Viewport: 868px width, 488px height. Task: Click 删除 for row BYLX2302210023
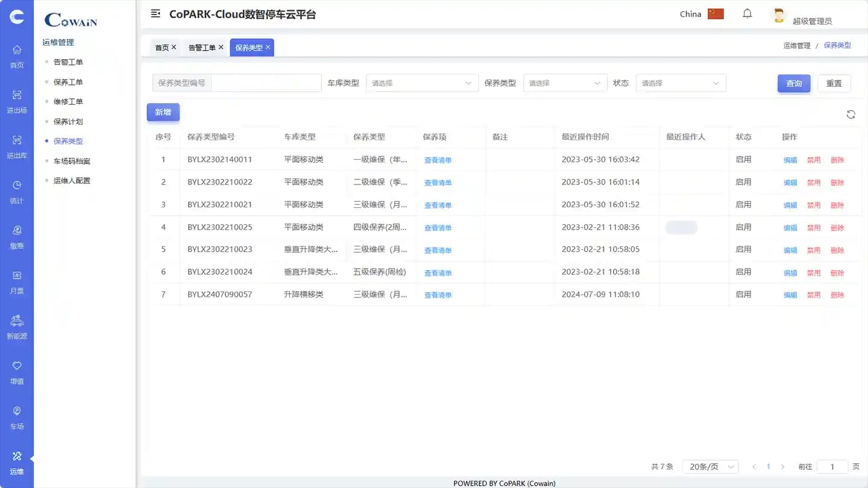tap(837, 250)
